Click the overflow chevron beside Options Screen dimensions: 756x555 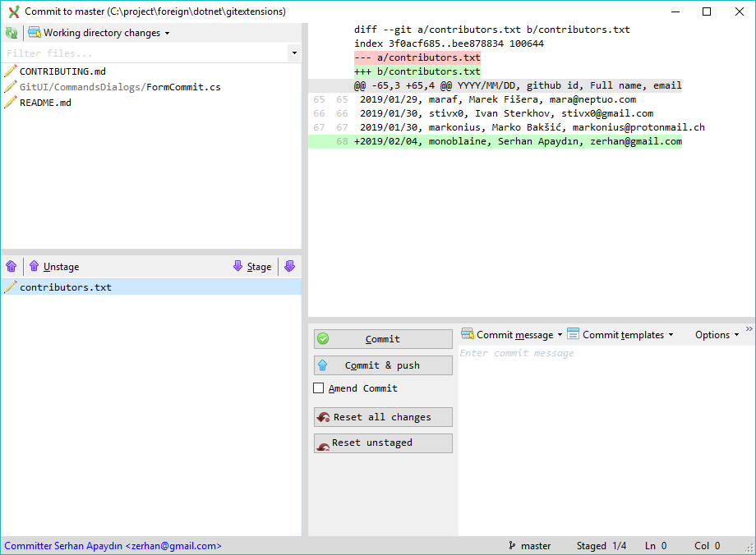tap(748, 329)
